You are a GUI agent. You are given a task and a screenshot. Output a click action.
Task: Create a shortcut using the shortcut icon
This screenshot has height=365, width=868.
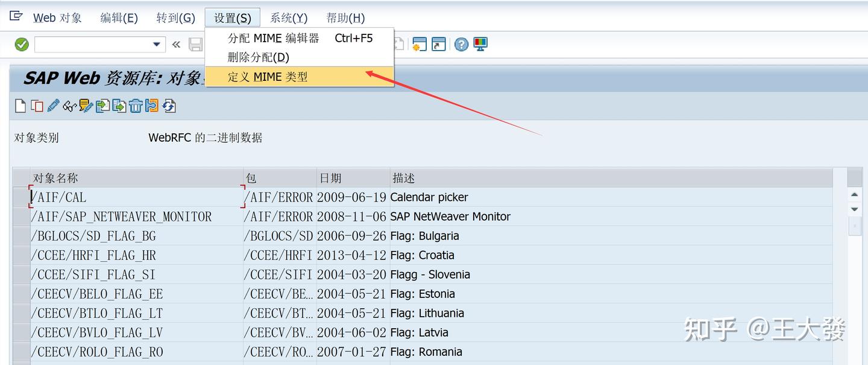[x=438, y=44]
